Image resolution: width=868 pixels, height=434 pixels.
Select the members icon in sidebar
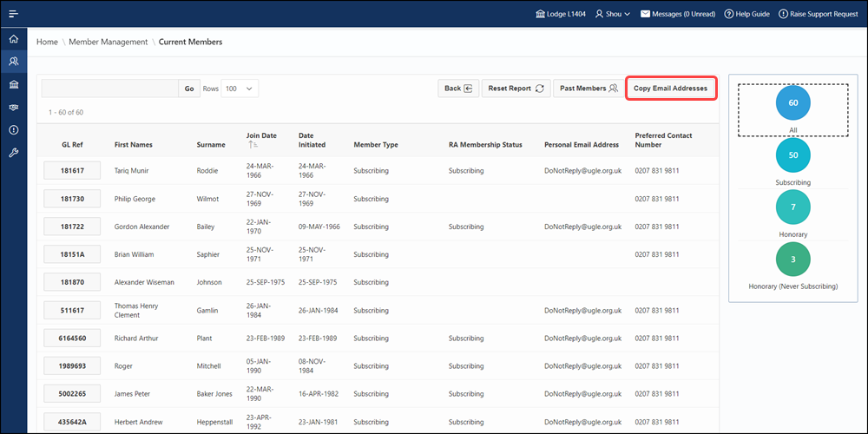[13, 62]
